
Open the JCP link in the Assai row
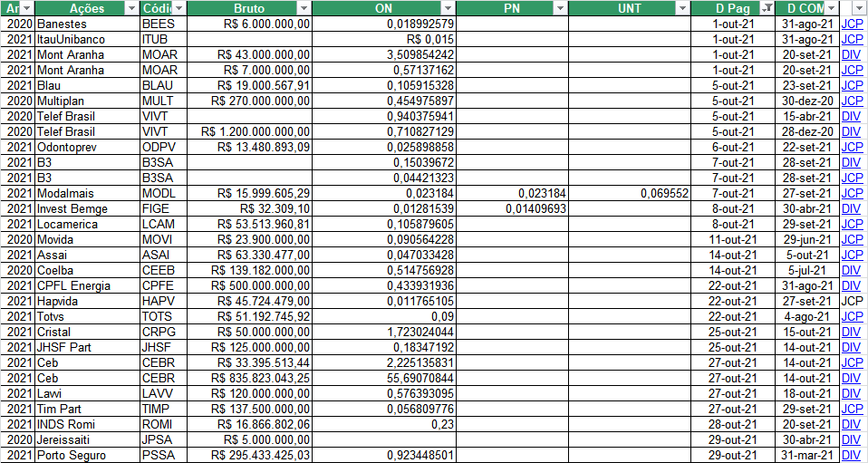coord(852,255)
